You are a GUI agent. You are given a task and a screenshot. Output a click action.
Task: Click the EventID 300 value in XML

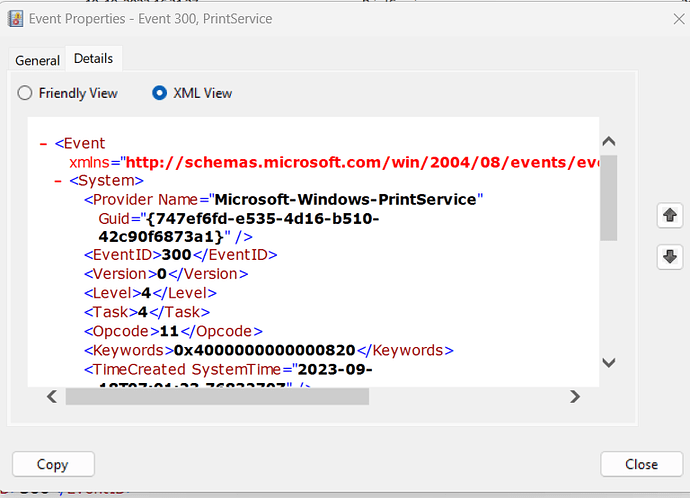[x=176, y=255]
